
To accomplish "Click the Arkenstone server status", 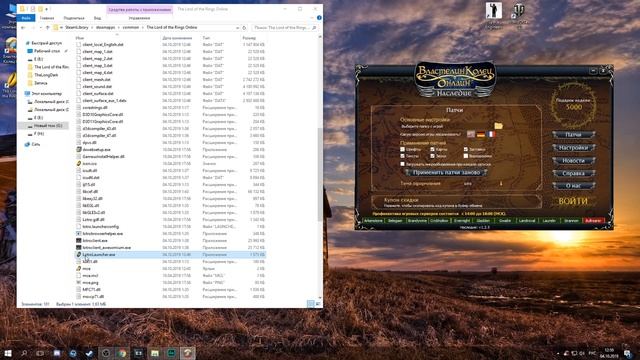I will tap(373, 220).
